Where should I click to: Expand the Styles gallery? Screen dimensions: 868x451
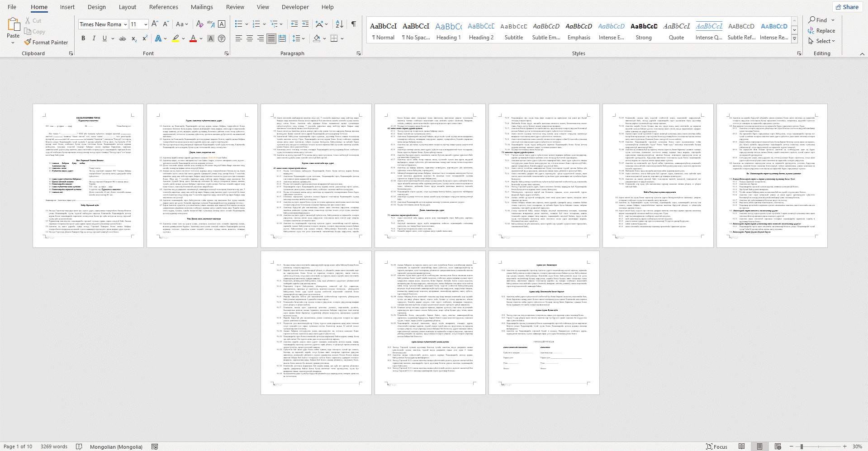(794, 39)
